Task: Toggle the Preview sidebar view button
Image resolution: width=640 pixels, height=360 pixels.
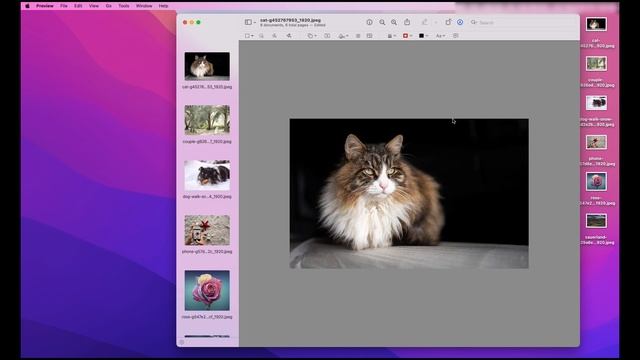Action: pyautogui.click(x=248, y=22)
